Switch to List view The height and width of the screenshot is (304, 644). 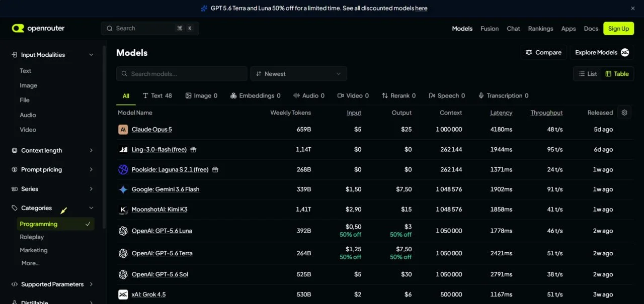(x=588, y=74)
